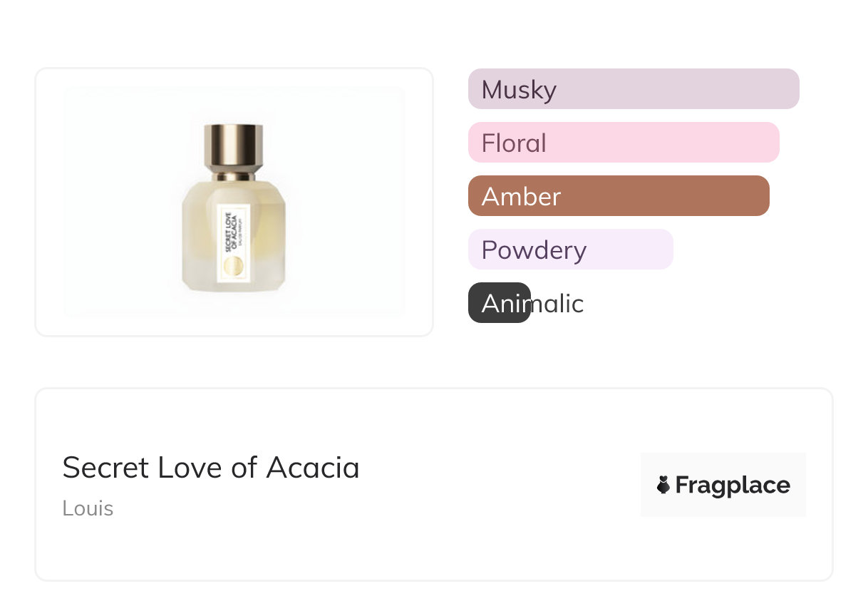Click the "Floral" label text
Image resolution: width=868 pixels, height=616 pixels.
[514, 143]
